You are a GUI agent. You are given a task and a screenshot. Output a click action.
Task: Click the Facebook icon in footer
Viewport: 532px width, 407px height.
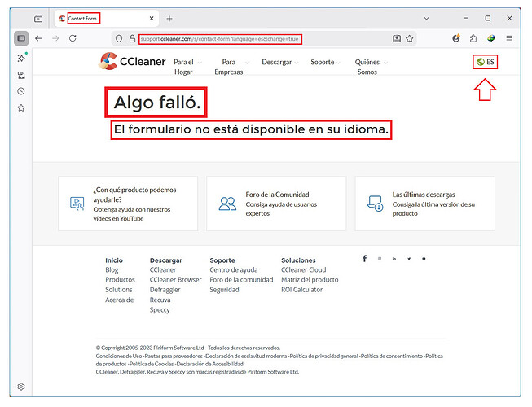click(364, 259)
